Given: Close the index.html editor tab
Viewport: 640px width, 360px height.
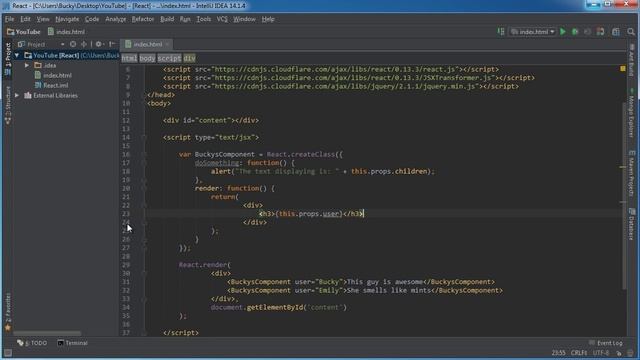Looking at the screenshot, I should (x=167, y=44).
